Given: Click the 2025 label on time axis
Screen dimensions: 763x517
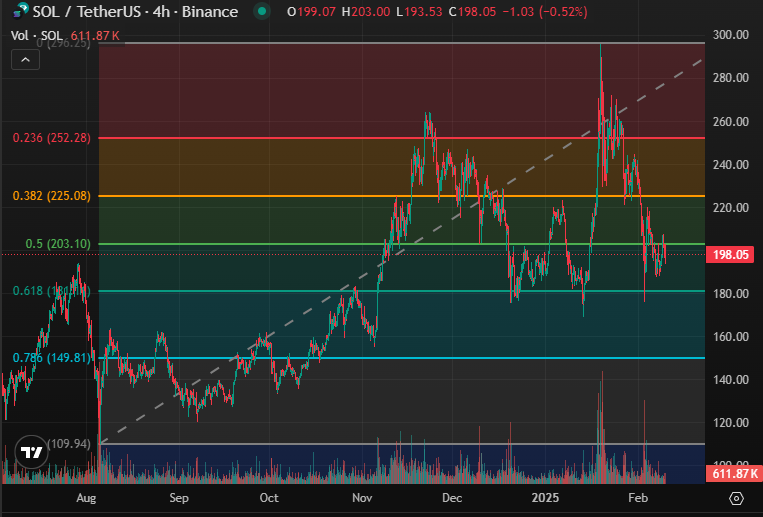Looking at the screenshot, I should click(545, 498).
